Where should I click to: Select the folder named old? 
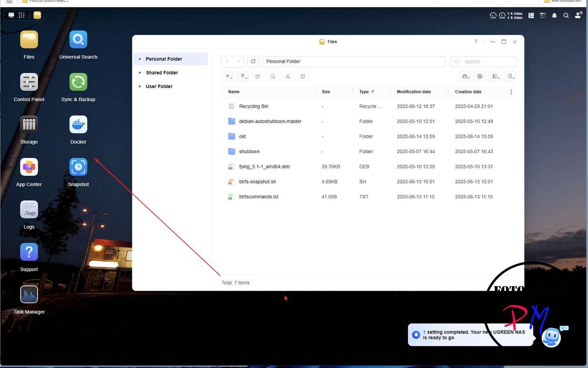pyautogui.click(x=368, y=136)
